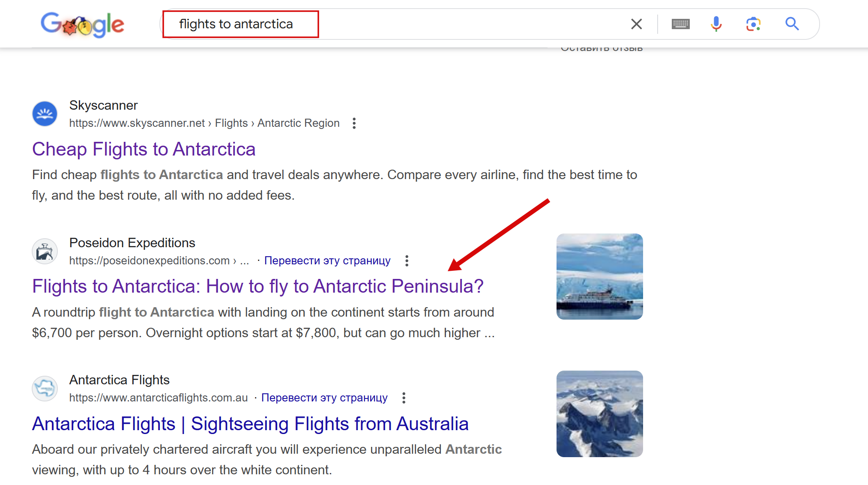The width and height of the screenshot is (868, 485).
Task: Click the Poseidon Expeditions favicon
Action: [45, 251]
